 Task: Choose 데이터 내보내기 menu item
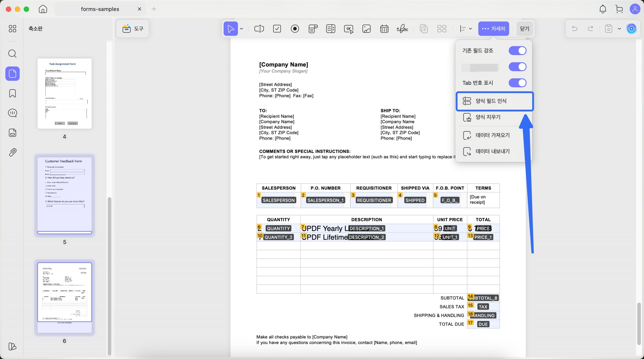[x=492, y=151]
